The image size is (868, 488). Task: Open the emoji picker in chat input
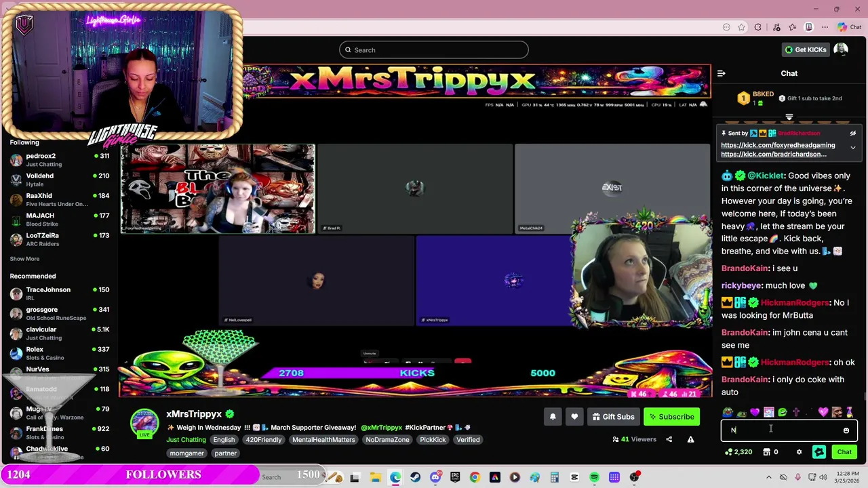click(x=846, y=430)
